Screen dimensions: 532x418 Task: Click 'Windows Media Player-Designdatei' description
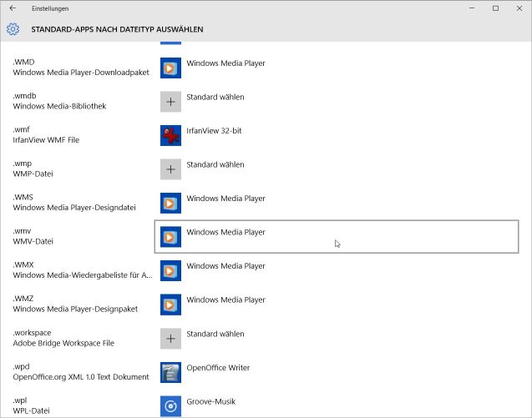(74, 208)
